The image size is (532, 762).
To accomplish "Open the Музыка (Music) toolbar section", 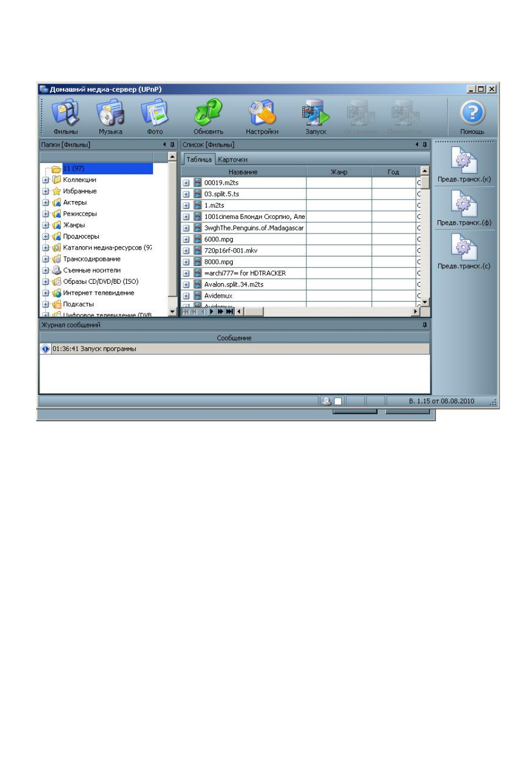I will tap(111, 116).
